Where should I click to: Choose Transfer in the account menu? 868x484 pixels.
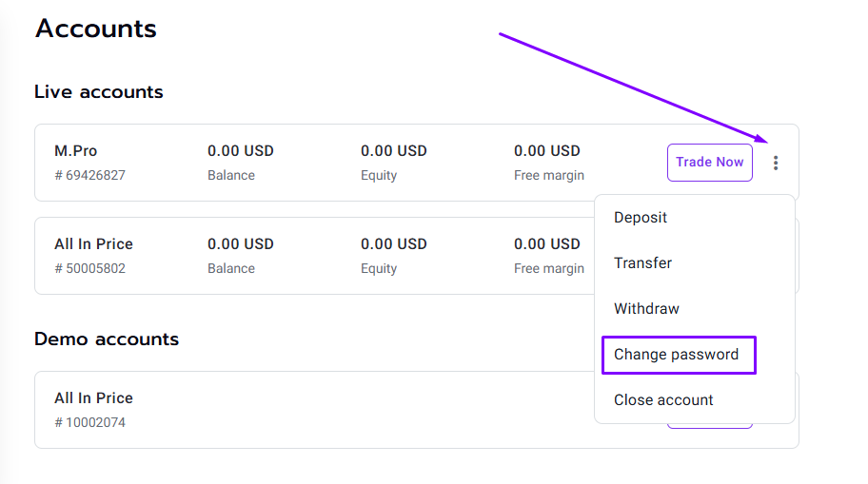[642, 262]
